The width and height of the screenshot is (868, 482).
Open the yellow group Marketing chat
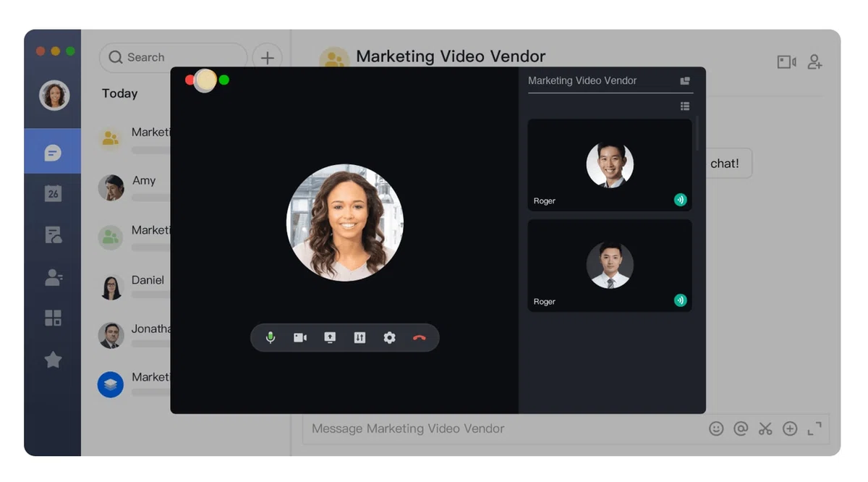(x=135, y=139)
